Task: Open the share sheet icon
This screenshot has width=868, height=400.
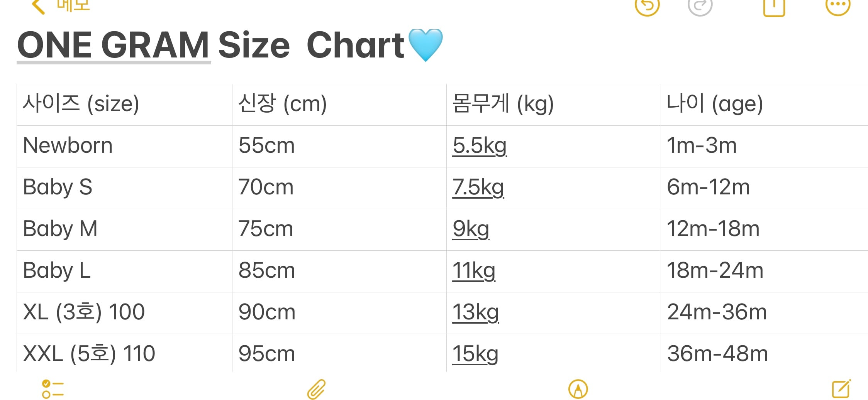Action: pyautogui.click(x=774, y=7)
